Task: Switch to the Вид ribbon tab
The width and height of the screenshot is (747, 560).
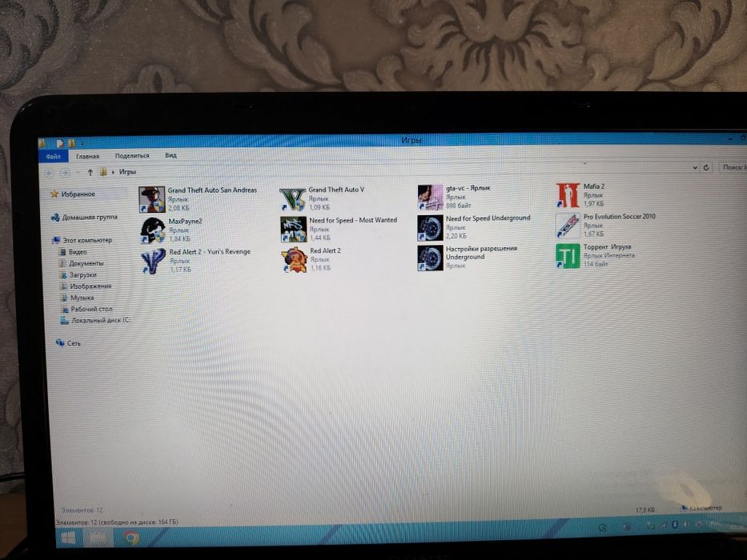Action: point(171,155)
